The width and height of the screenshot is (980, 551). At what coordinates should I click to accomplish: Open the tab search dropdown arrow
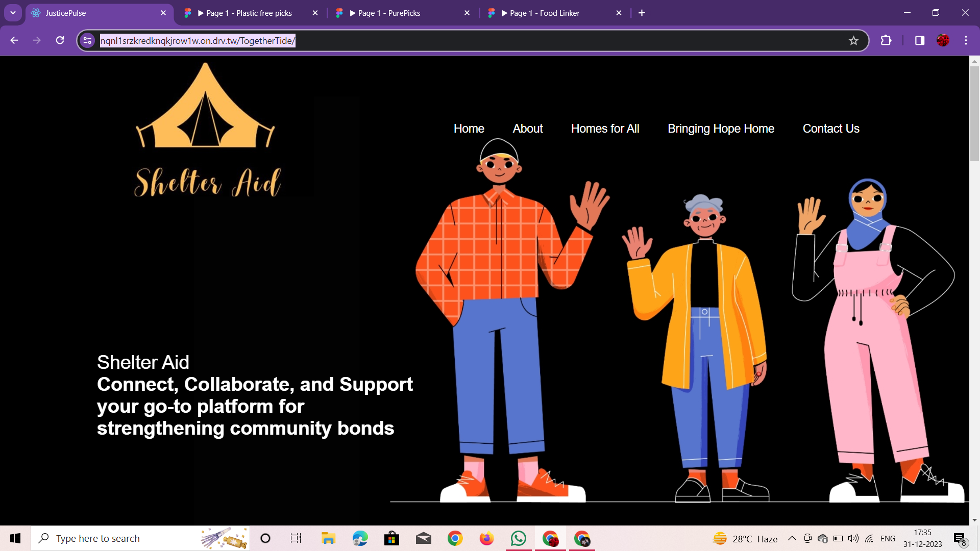(13, 13)
